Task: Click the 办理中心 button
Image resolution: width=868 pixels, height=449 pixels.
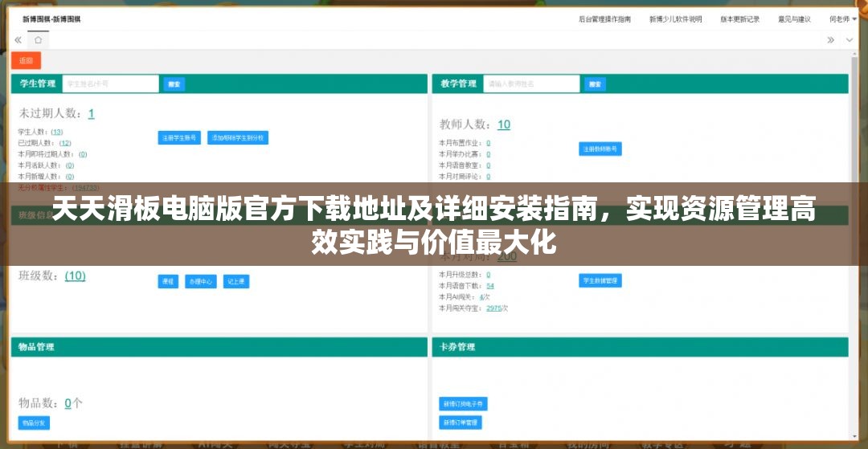Action: 200,281
